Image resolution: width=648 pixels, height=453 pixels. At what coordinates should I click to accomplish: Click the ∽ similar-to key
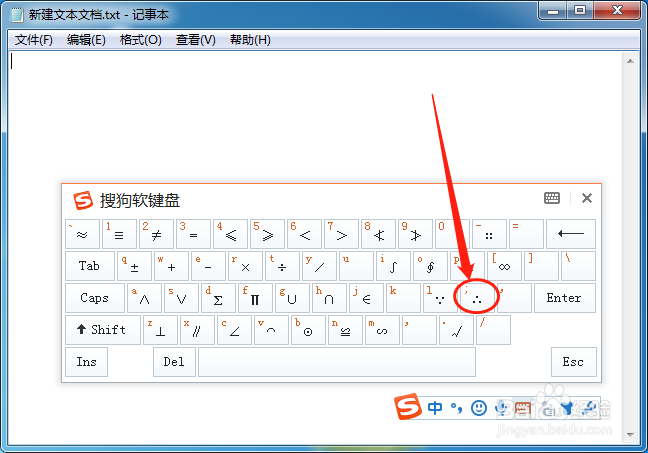[382, 330]
